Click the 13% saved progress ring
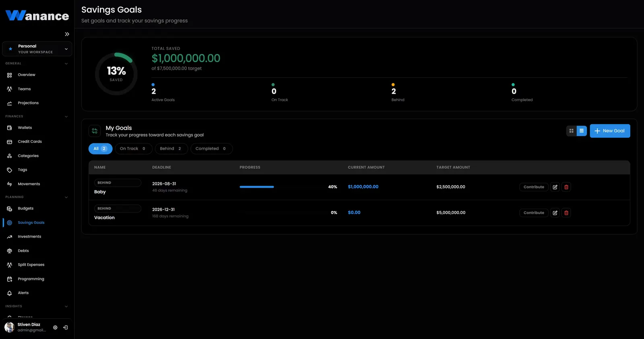Viewport: 644px width, 339px height. click(x=116, y=74)
